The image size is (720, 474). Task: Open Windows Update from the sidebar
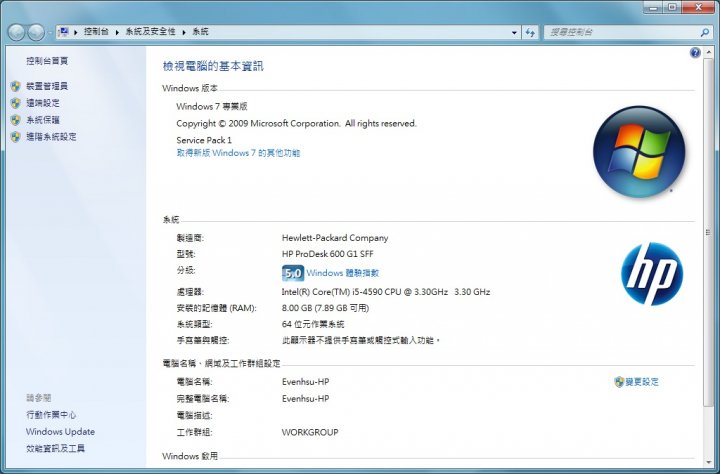60,432
